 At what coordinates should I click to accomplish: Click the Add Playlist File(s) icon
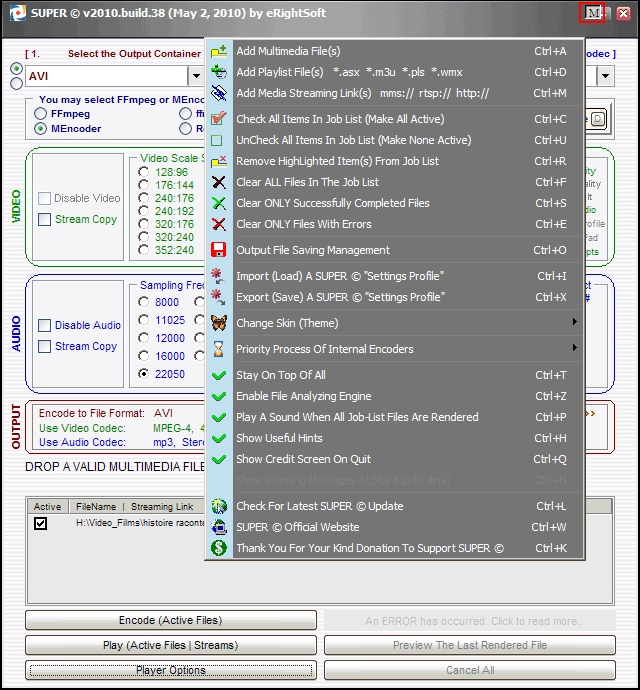tap(219, 72)
